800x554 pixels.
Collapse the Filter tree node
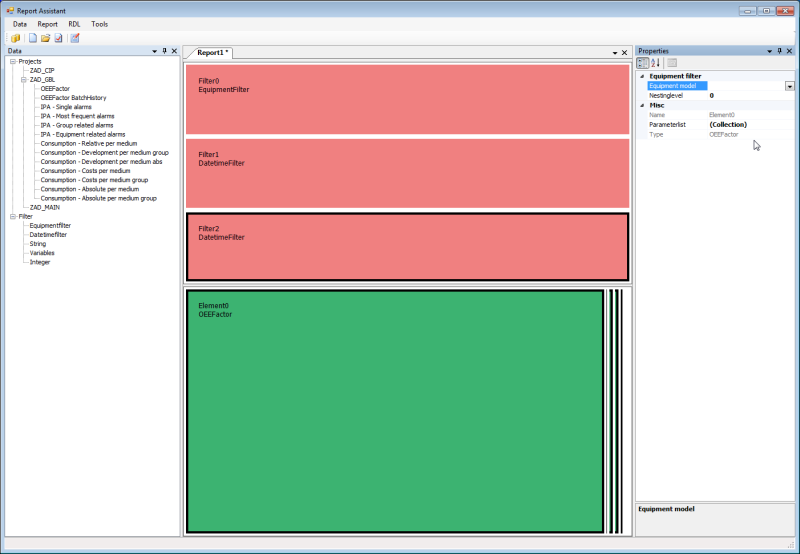coord(13,216)
